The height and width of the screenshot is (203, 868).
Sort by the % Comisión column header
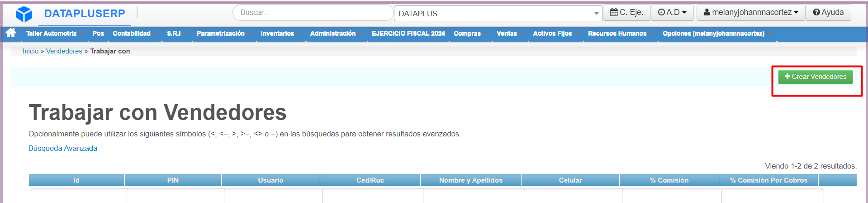click(x=669, y=180)
